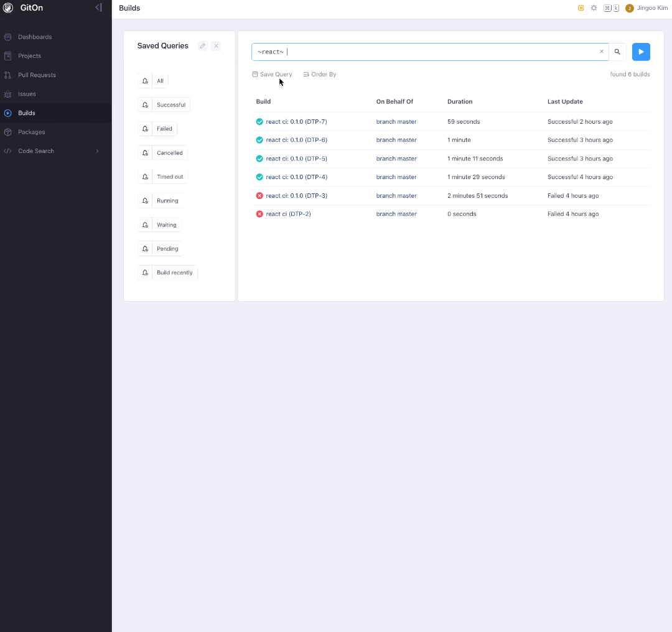Screen dimensions: 672x632
Task: Go to Projects in sidebar
Action: 30,56
